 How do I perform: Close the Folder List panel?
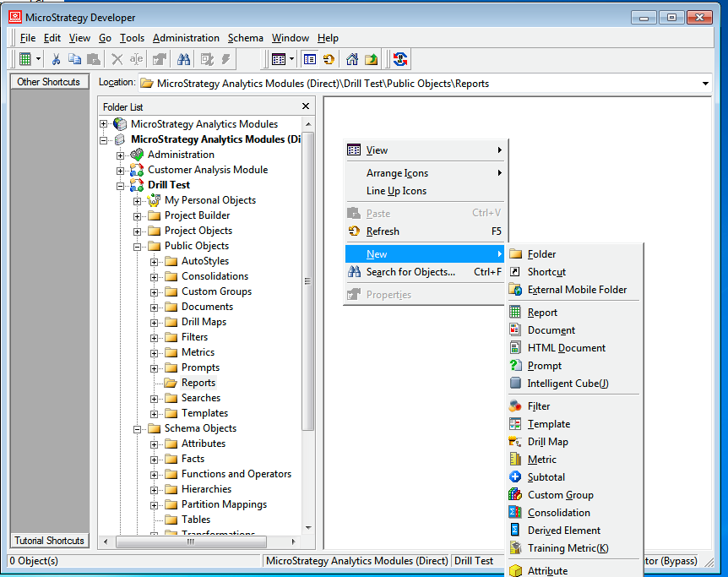click(x=306, y=106)
